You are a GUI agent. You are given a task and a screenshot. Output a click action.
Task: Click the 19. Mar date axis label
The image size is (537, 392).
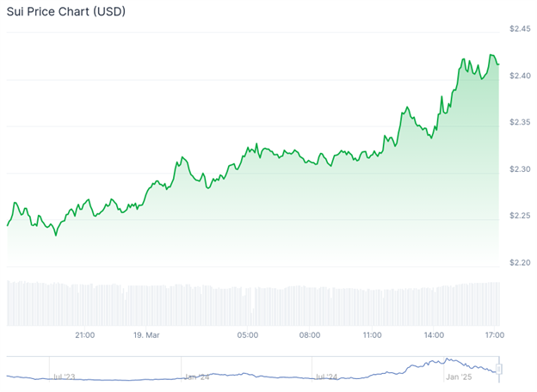pyautogui.click(x=146, y=334)
